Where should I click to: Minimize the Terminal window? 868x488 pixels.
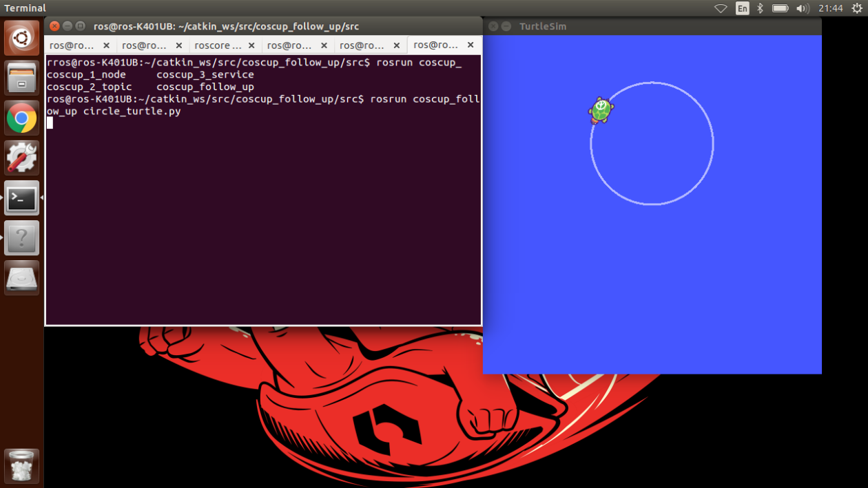click(x=68, y=26)
